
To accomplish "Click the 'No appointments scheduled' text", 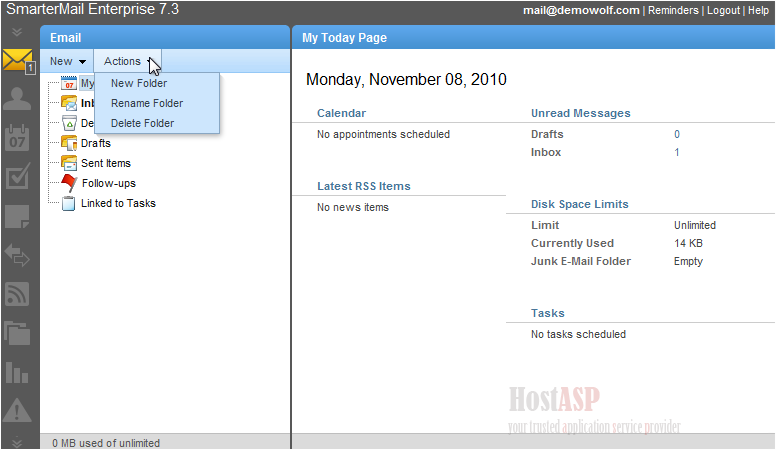I will [x=383, y=134].
